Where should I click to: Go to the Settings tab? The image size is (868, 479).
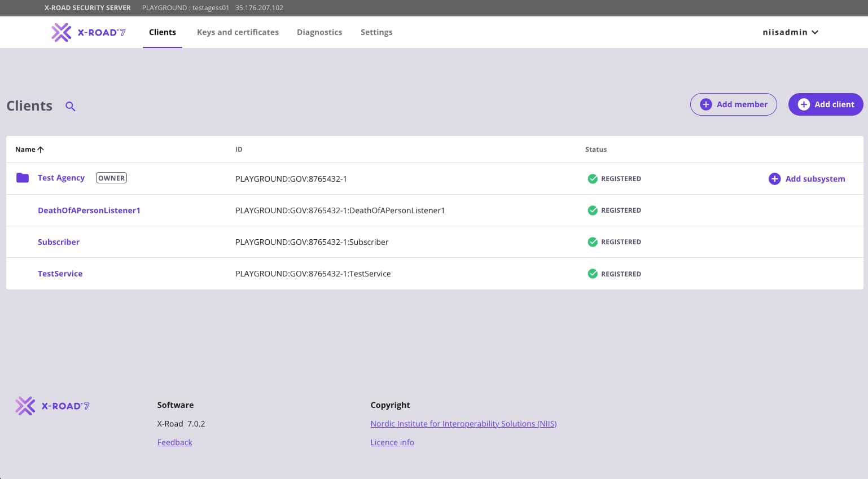pyautogui.click(x=376, y=32)
